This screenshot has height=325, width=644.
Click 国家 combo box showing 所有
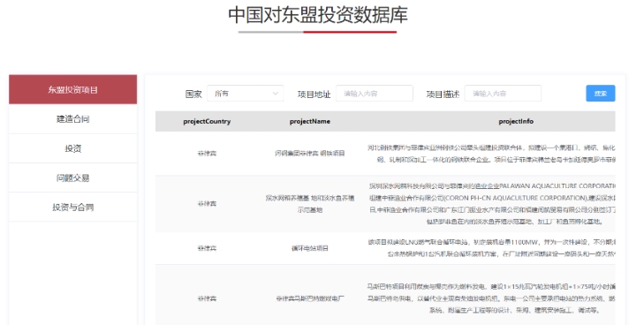(246, 94)
